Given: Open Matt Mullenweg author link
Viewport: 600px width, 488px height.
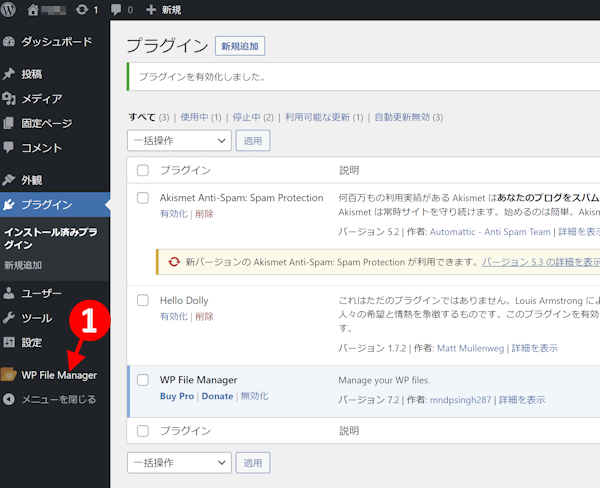Looking at the screenshot, I should click(470, 348).
